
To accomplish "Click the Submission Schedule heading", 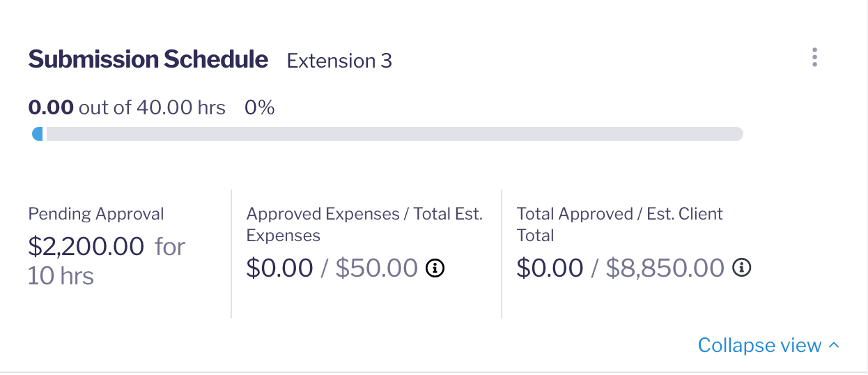I will click(x=148, y=60).
